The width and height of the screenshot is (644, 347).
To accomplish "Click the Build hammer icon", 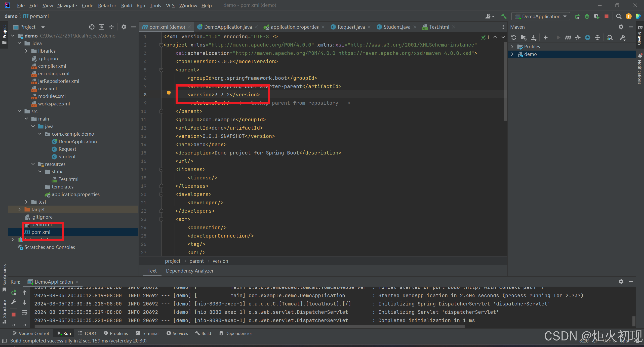I will coord(504,16).
